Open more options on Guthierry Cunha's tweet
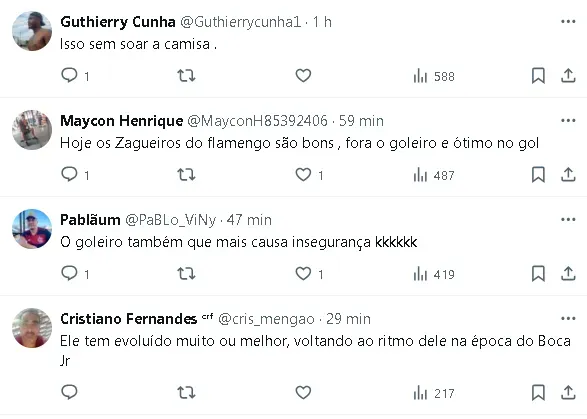 pos(568,22)
